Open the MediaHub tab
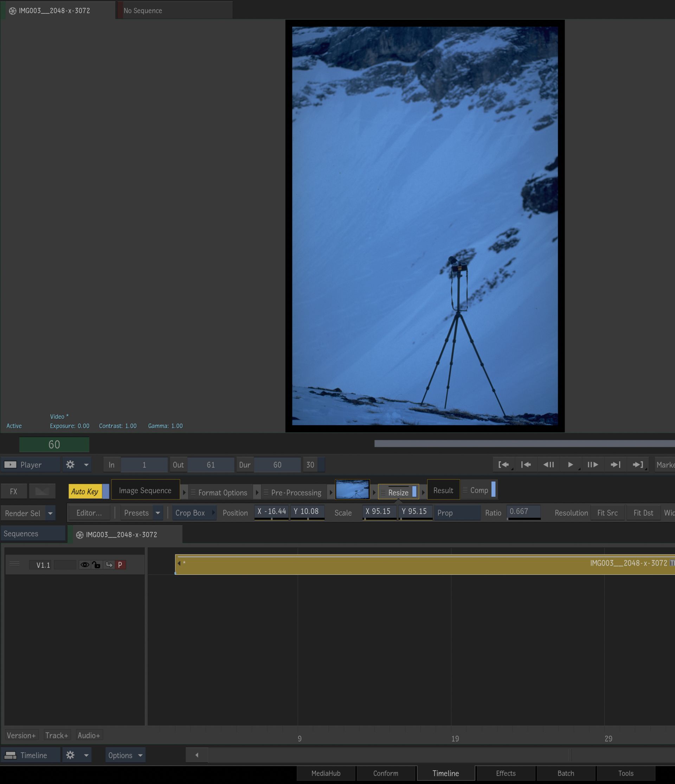 (326, 773)
